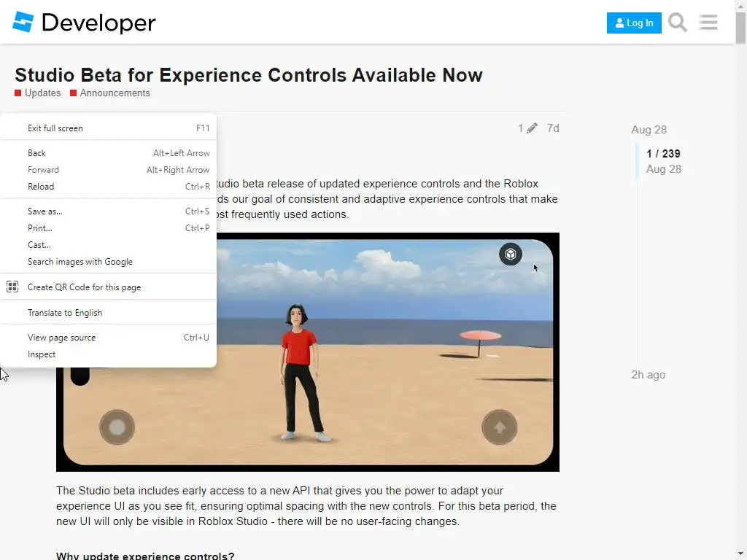747x560 pixels.
Task: Click the 7d post date link
Action: pos(553,128)
